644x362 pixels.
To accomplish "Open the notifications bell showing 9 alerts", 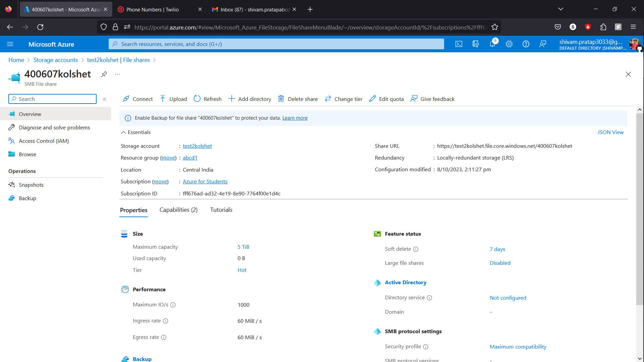I will coord(492,44).
